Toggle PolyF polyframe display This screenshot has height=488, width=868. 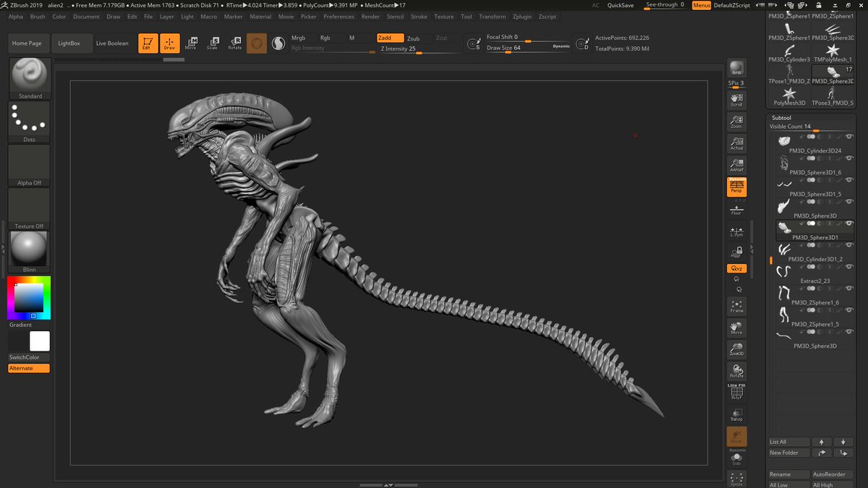click(736, 393)
